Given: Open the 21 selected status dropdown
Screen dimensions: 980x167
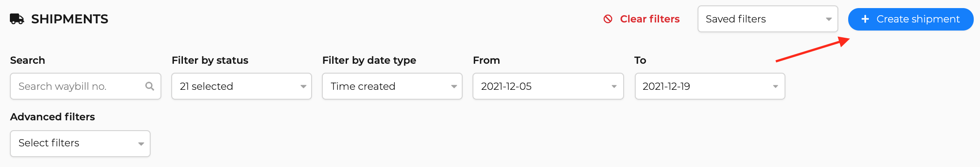Looking at the screenshot, I should (x=242, y=86).
